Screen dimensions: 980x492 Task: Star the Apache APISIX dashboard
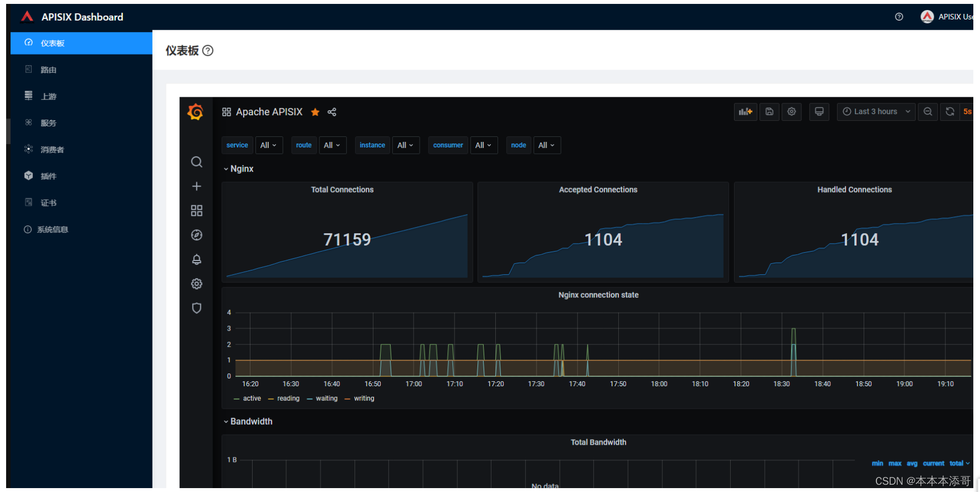(x=315, y=112)
